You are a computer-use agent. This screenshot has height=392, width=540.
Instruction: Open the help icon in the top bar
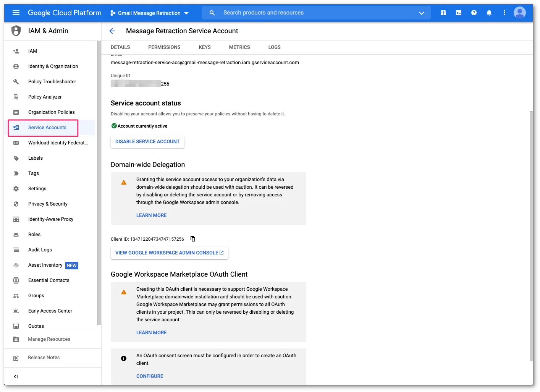click(474, 13)
